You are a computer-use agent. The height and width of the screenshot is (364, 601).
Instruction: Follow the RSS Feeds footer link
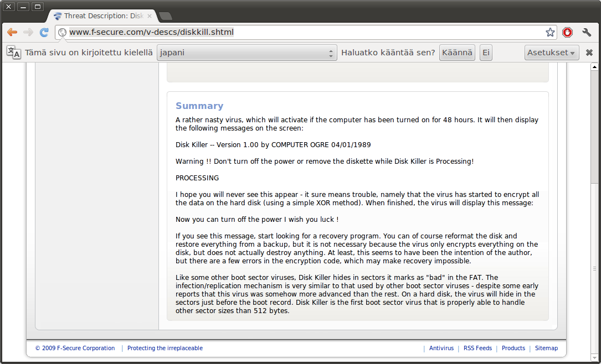click(x=477, y=349)
